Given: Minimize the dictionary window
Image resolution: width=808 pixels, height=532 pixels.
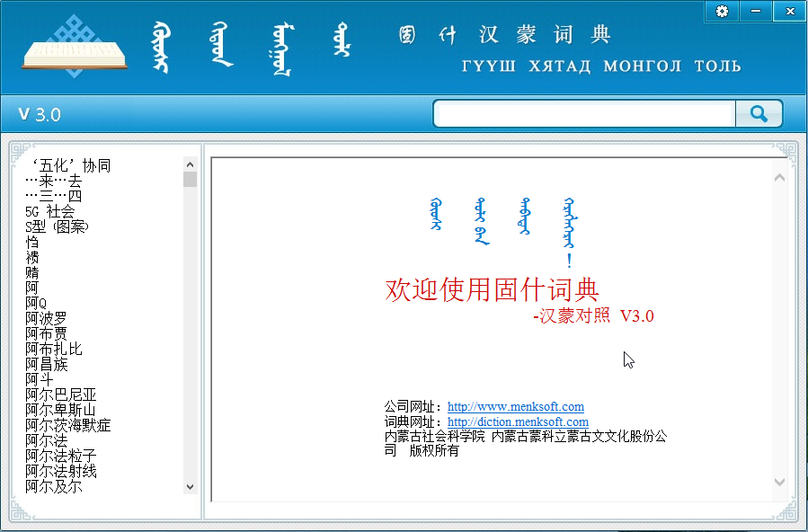Looking at the screenshot, I should [756, 11].
